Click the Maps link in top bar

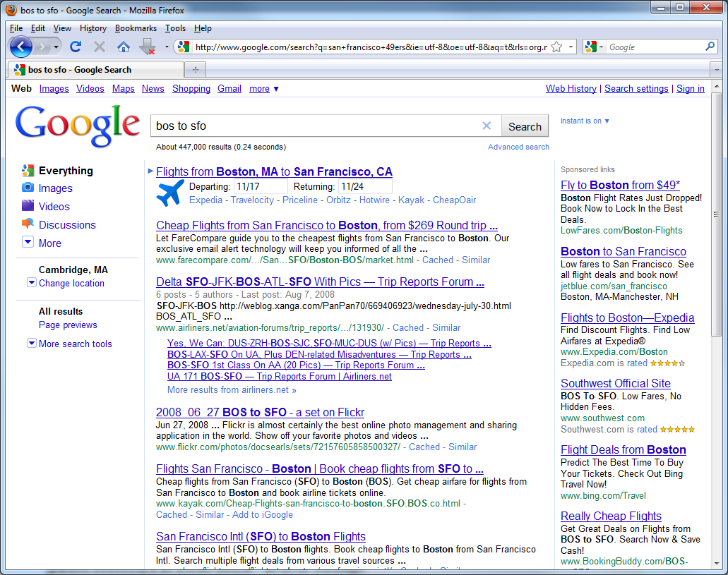click(x=123, y=89)
